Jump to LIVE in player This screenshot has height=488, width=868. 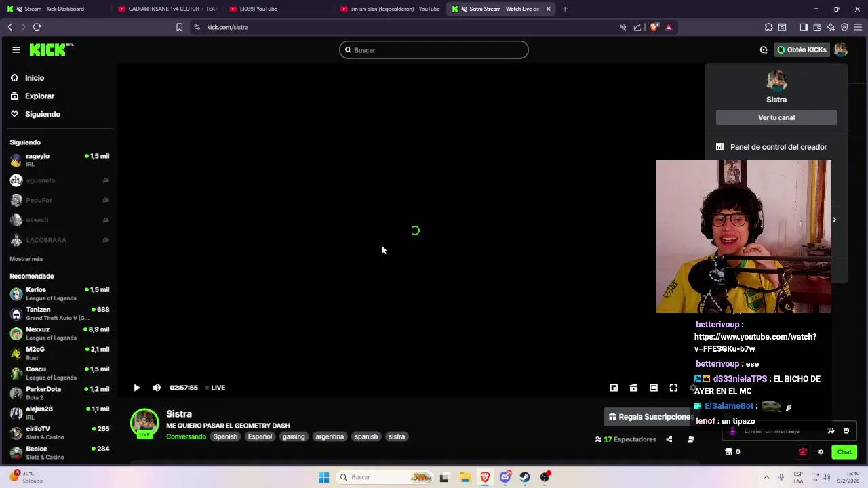pyautogui.click(x=216, y=388)
